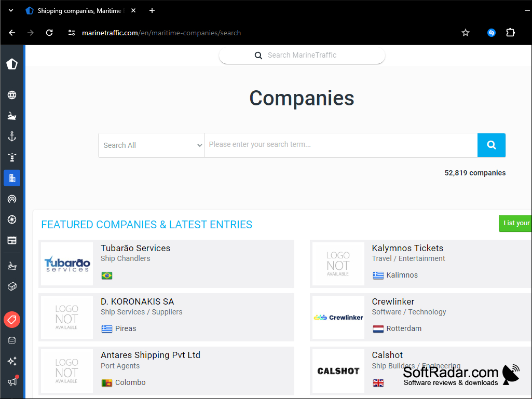Click the "Ship Services / Suppliers" text
This screenshot has height=399, width=532.
(142, 312)
